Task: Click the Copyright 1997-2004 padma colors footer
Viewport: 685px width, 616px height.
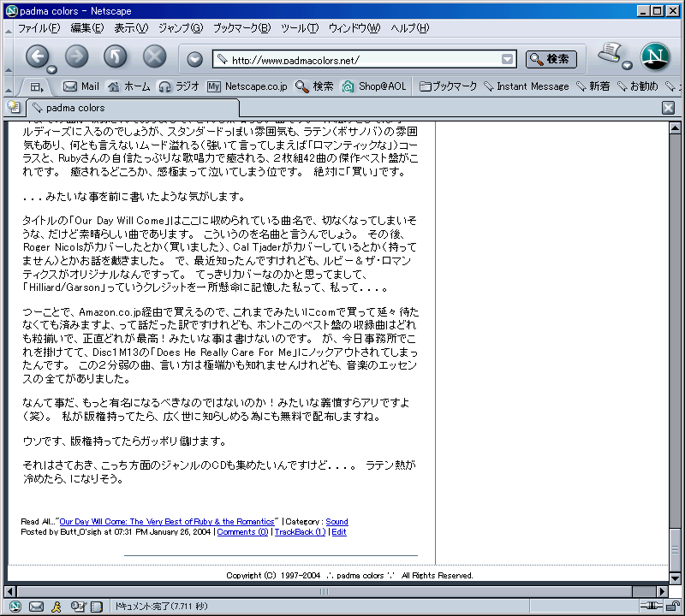Action: 349,576
